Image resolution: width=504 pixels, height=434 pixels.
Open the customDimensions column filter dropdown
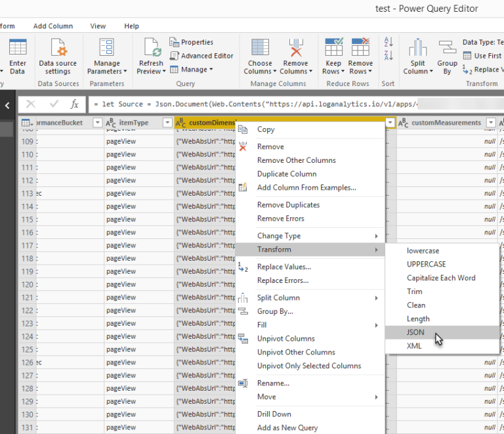coord(390,123)
